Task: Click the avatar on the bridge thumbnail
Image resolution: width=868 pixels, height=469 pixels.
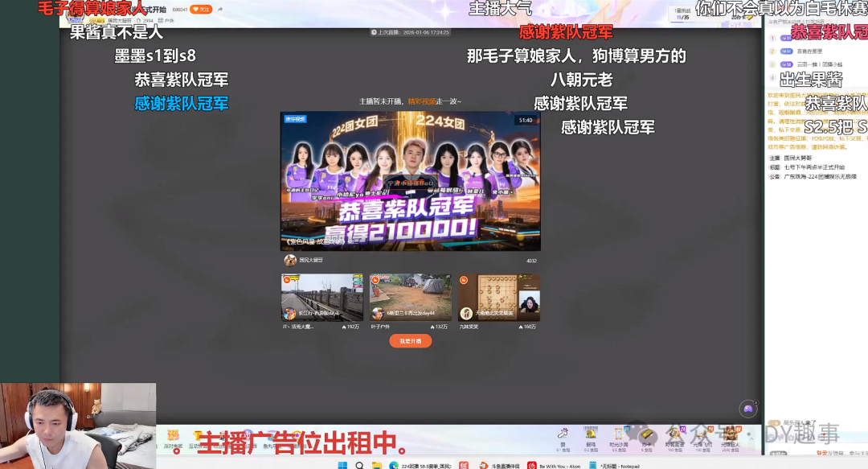Action: pyautogui.click(x=289, y=314)
